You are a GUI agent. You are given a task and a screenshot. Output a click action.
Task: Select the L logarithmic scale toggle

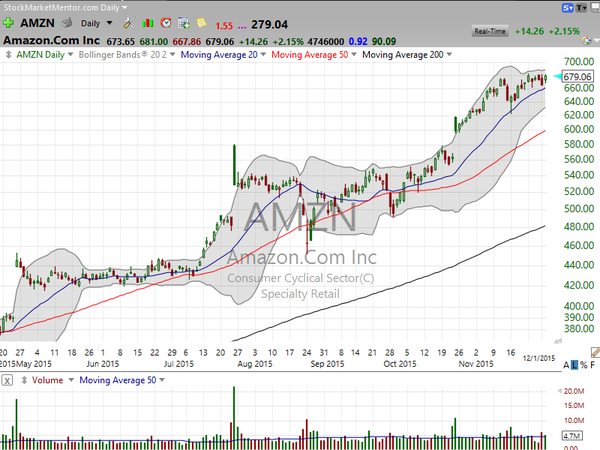coord(574,365)
